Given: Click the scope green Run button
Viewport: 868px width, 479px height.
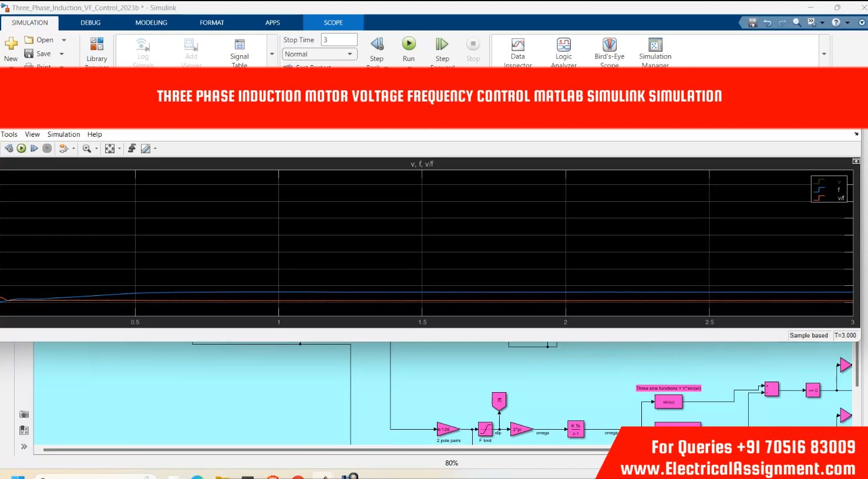Looking at the screenshot, I should [22, 149].
